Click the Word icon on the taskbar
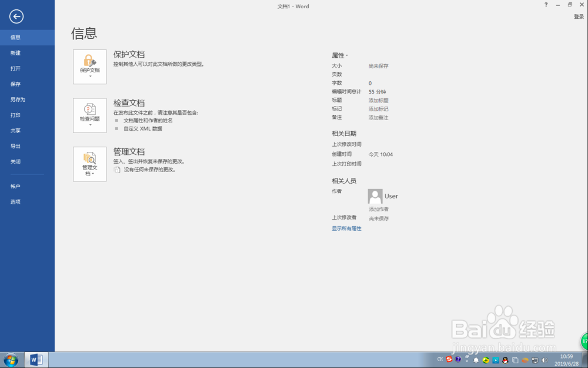 pyautogui.click(x=36, y=359)
